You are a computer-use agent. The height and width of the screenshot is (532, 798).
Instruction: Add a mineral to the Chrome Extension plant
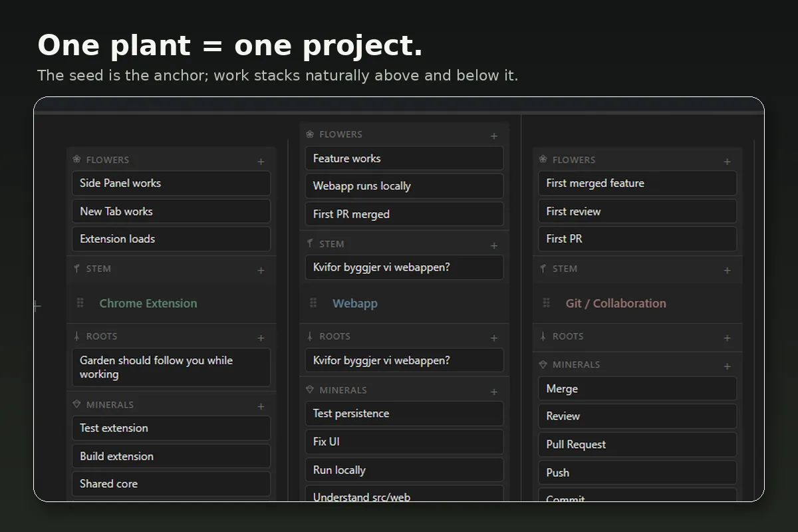[x=261, y=406]
